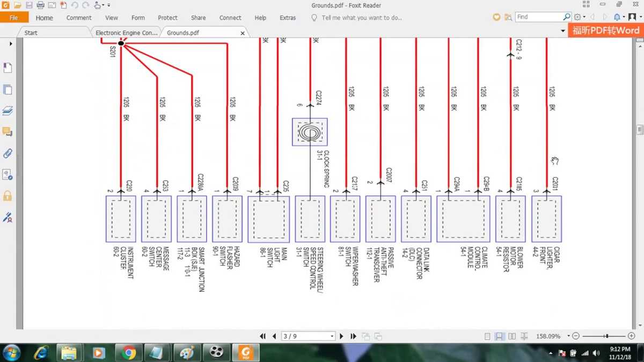Click vertical scrollbar thumb at right
The height and width of the screenshot is (362, 644).
pyautogui.click(x=640, y=129)
